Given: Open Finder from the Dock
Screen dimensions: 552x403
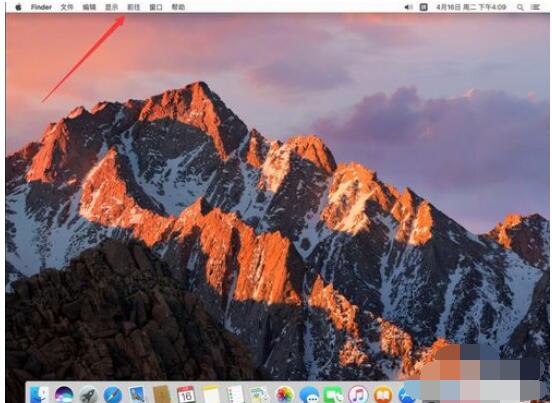Looking at the screenshot, I should [39, 394].
